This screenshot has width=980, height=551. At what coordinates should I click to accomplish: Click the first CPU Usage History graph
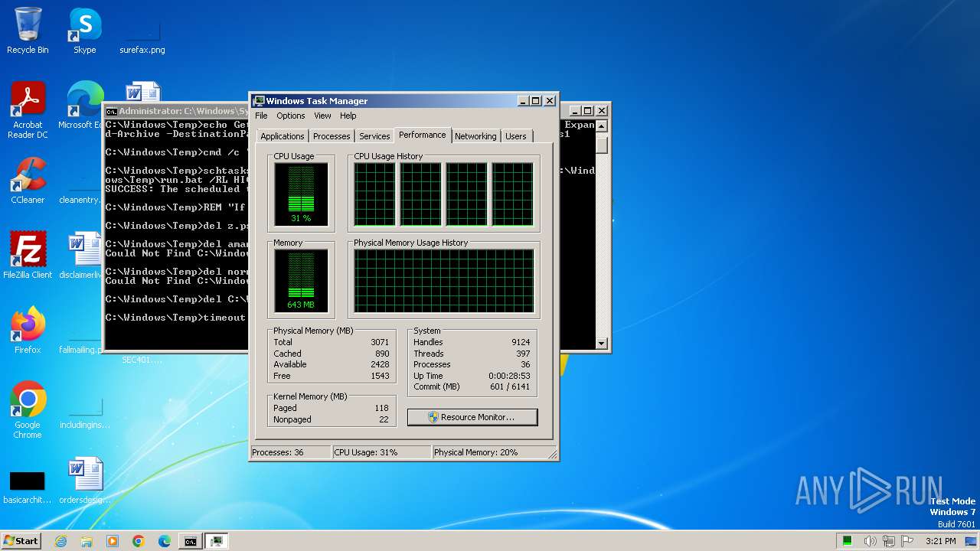374,194
